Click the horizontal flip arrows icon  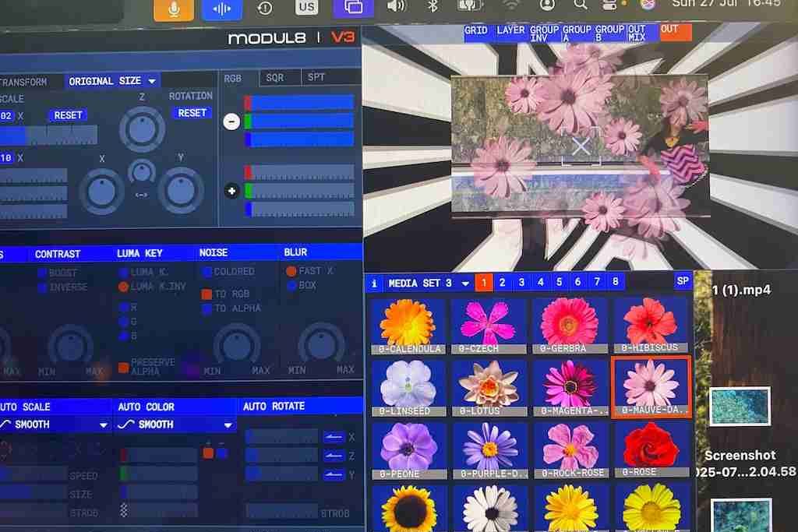[x=142, y=195]
